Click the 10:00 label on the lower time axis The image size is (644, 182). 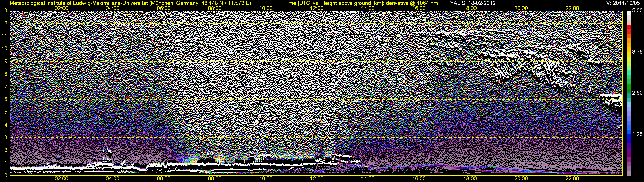(x=266, y=179)
